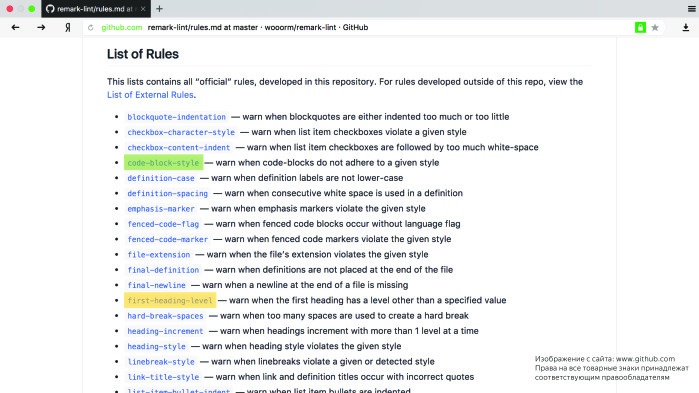This screenshot has width=699, height=393.
Task: Open the file-extension rule link
Action: pos(159,255)
